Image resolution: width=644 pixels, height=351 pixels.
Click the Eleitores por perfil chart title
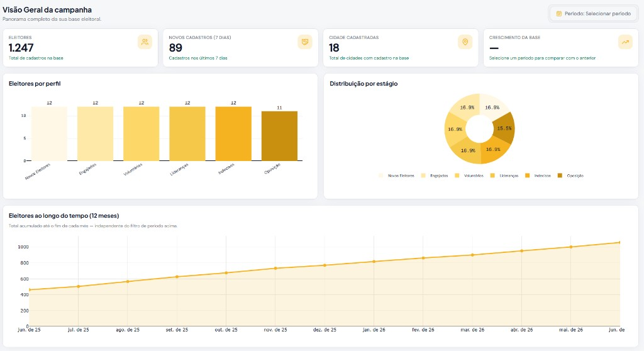point(35,84)
